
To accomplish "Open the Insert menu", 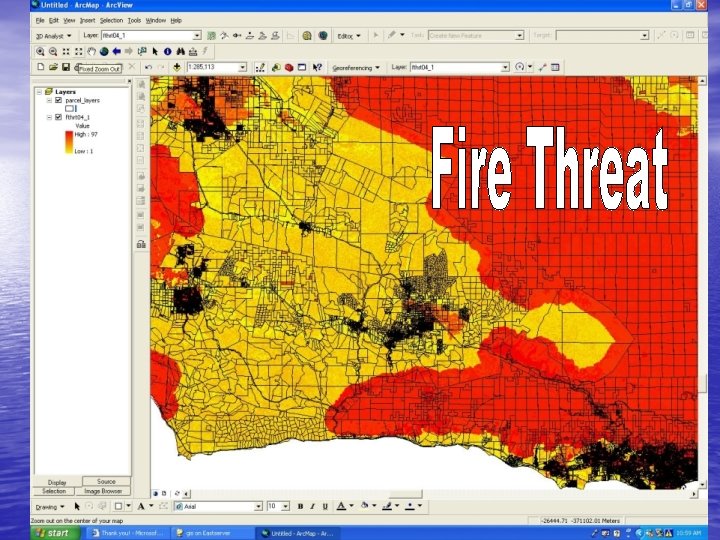I will pyautogui.click(x=87, y=20).
